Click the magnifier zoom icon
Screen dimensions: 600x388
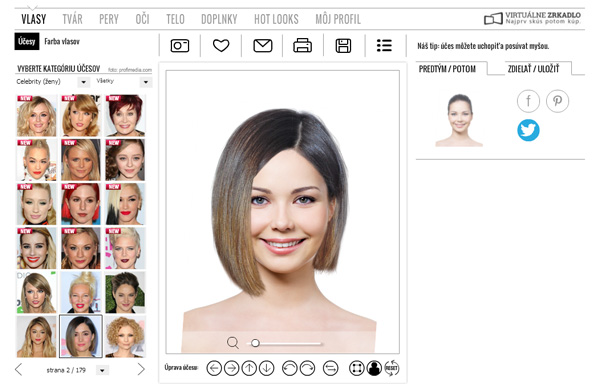(x=232, y=342)
